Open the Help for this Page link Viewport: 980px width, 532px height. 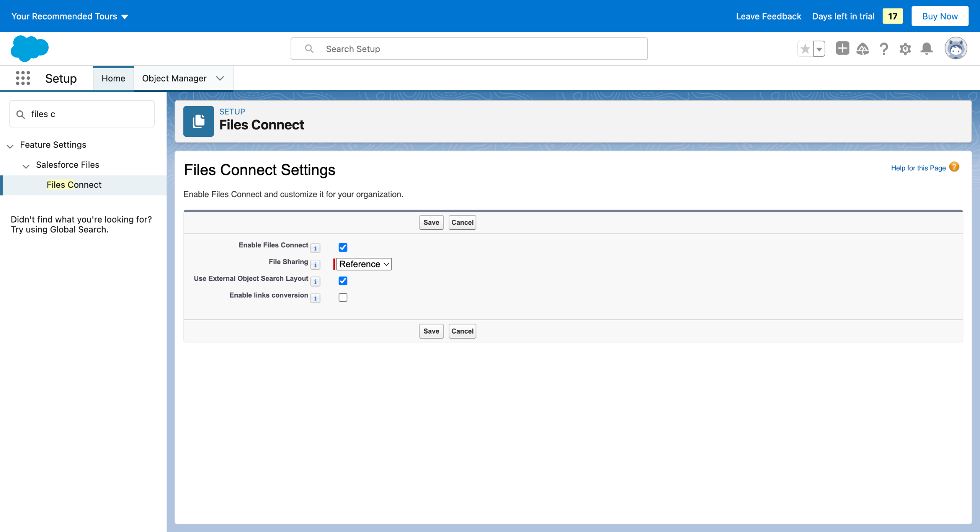[x=918, y=168]
